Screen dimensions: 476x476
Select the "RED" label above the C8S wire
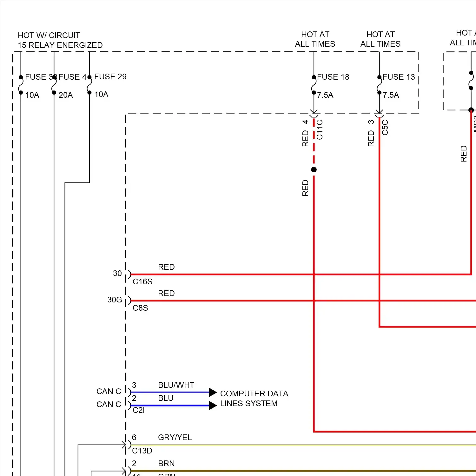click(x=166, y=293)
